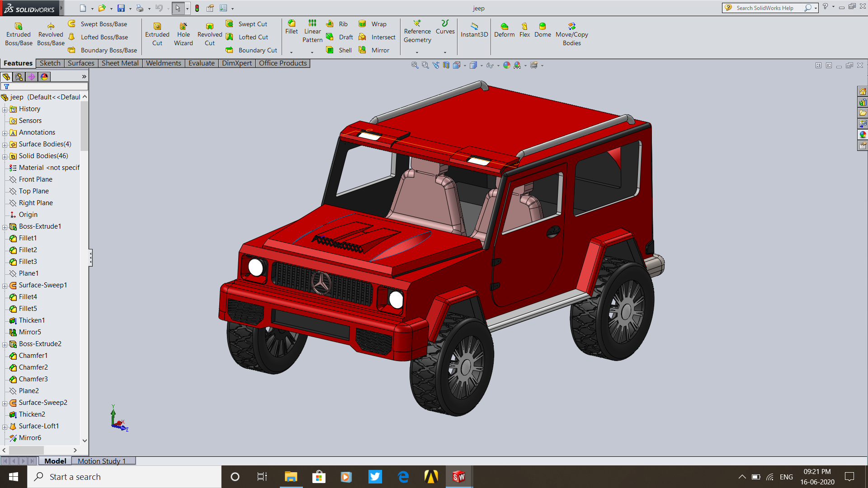
Task: Select Swept Cut feature
Action: coord(247,24)
